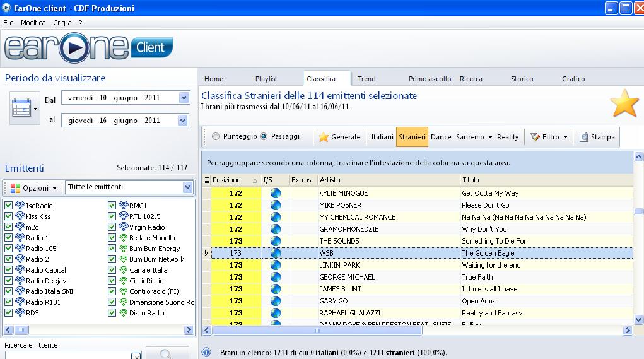This screenshot has height=359, width=644.
Task: Click the Reality filter button
Action: [x=508, y=137]
